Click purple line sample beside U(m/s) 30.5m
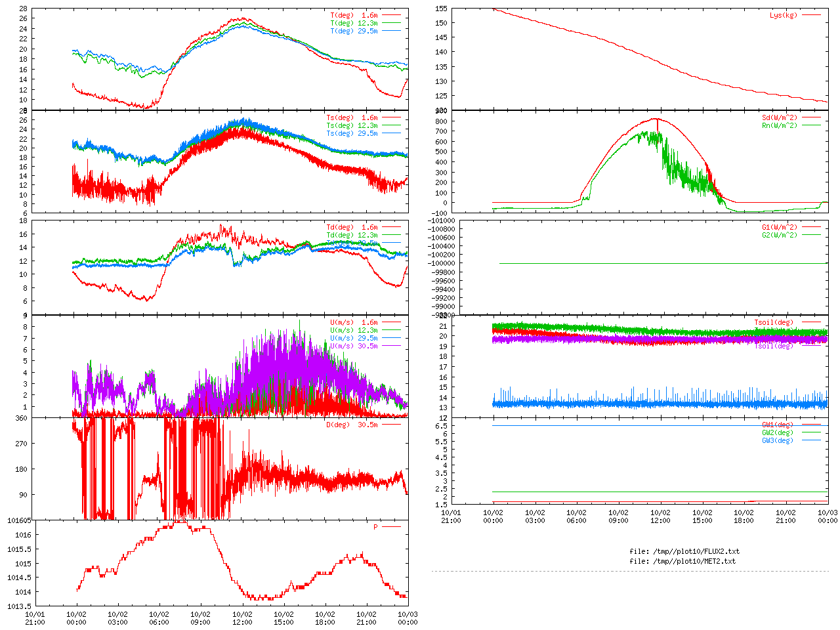840x630 pixels. coord(391,346)
